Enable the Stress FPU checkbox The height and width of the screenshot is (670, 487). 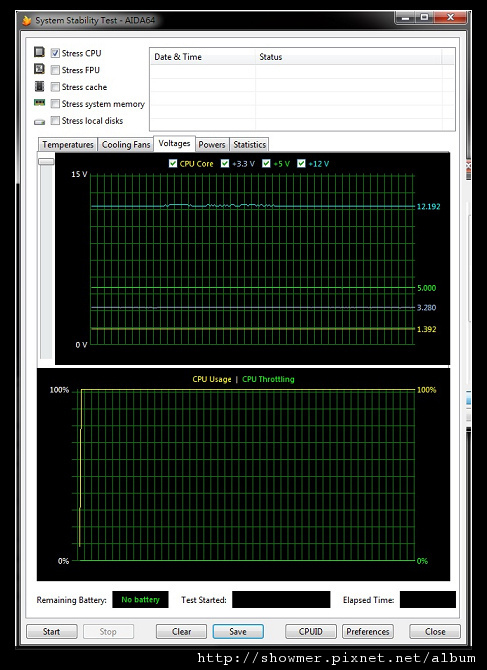click(x=55, y=70)
